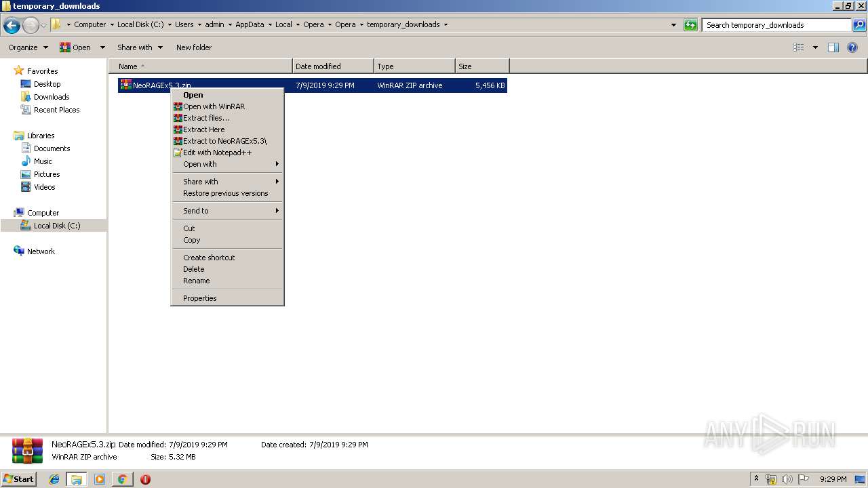Screen dimensions: 868x488
Task: Open Desktop in the Favorites list
Action: tap(47, 84)
